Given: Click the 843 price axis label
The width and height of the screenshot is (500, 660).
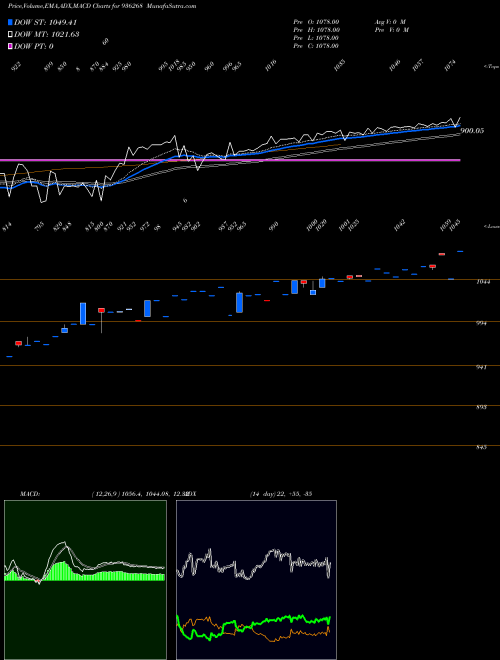Looking at the screenshot, I should [482, 447].
